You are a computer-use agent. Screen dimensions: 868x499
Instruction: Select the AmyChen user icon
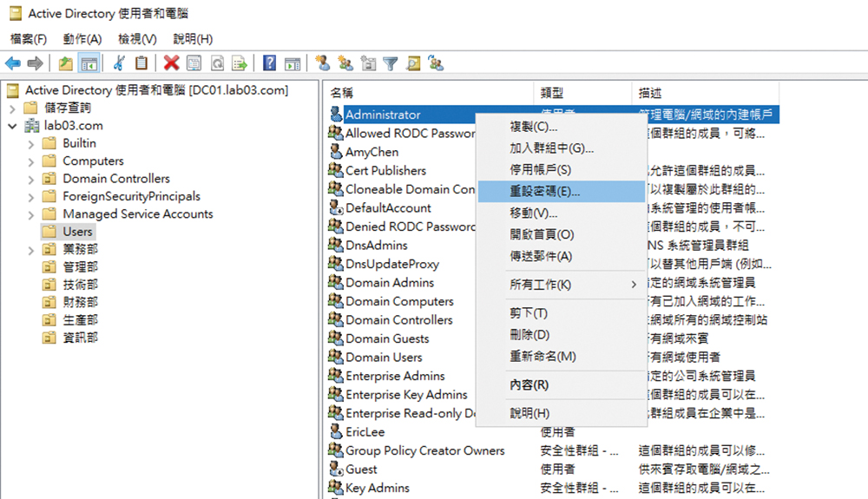tap(335, 151)
